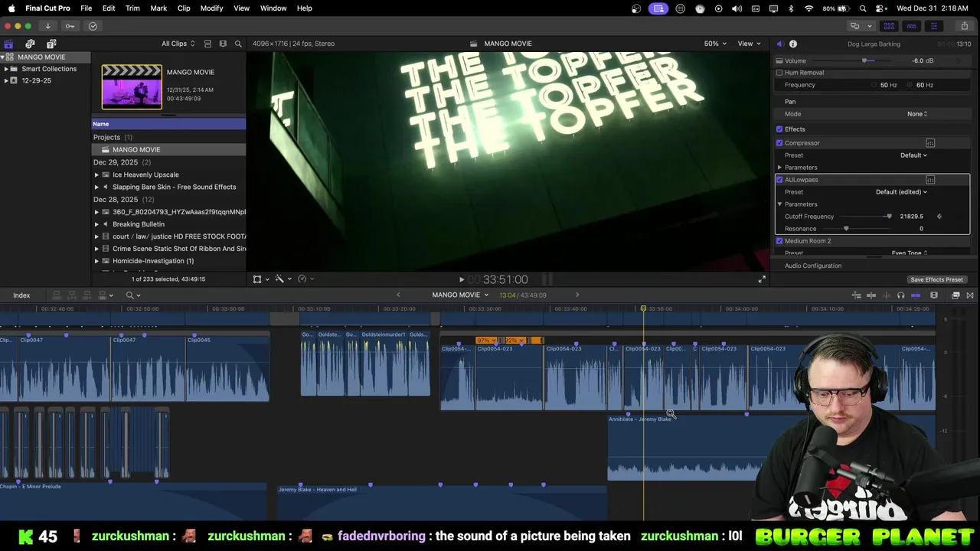Screen dimensions: 980x551
Task: Adjust the Resonance slider
Action: click(x=846, y=229)
